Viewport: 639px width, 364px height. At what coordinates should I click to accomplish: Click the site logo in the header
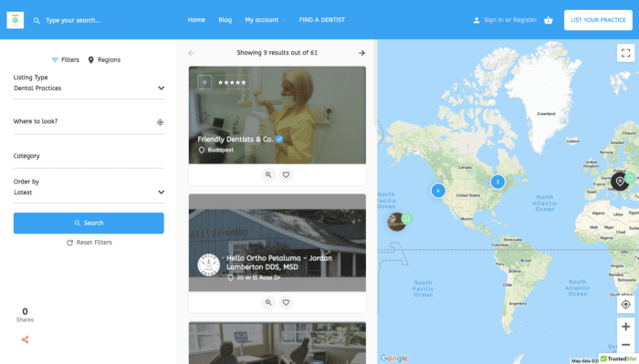coord(16,20)
